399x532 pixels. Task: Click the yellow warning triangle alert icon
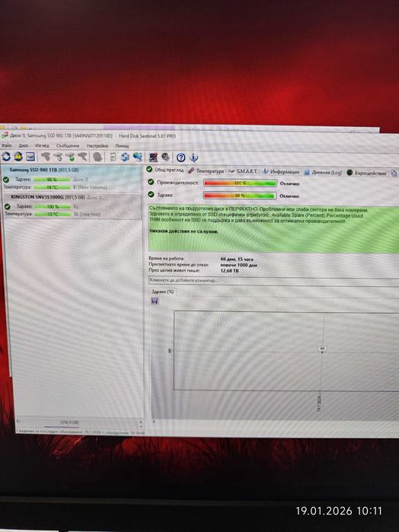point(18,157)
